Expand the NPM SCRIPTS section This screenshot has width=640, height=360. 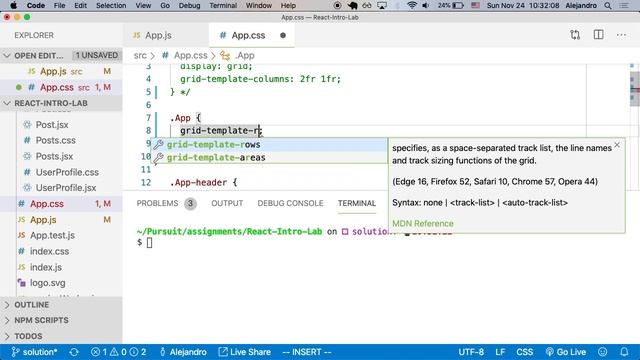tap(41, 320)
